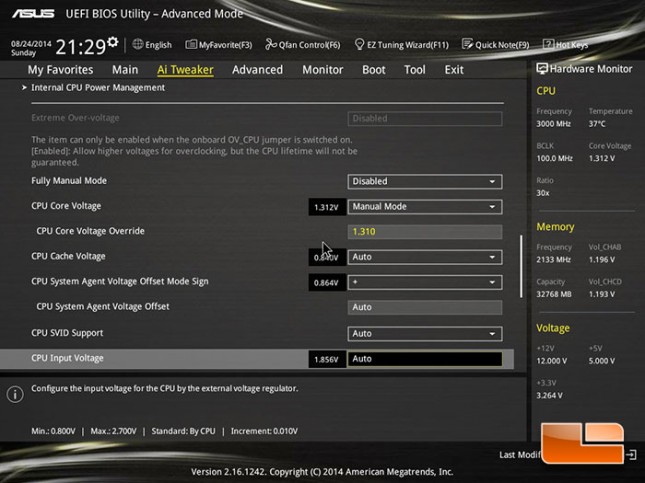Open the MyFavorite(F3) icon
Screen dimensions: 645x483
click(191, 44)
